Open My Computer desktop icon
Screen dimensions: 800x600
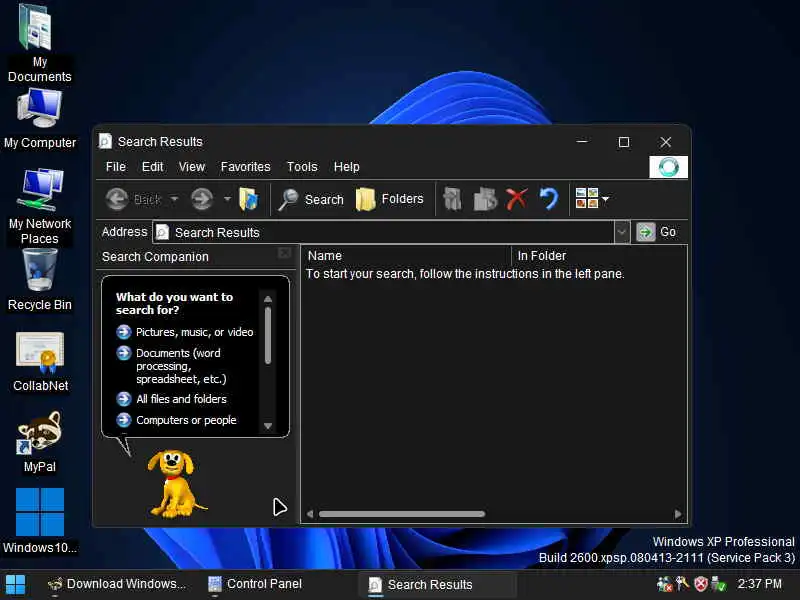tap(39, 119)
